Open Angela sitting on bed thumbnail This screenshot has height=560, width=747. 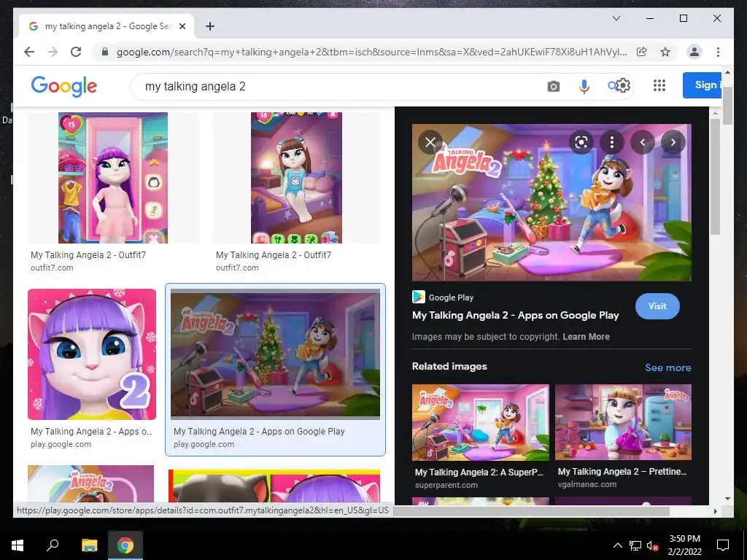click(x=296, y=178)
